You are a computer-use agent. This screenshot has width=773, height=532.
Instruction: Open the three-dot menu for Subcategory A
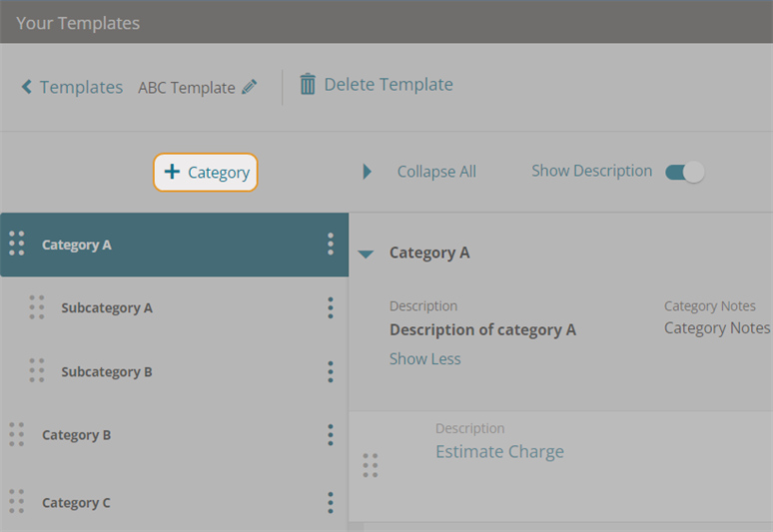331,307
